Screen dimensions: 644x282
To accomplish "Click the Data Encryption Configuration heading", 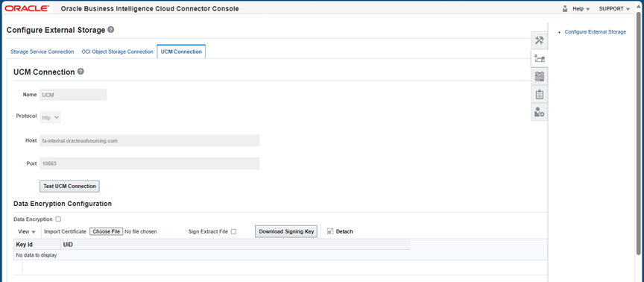I will coord(63,204).
